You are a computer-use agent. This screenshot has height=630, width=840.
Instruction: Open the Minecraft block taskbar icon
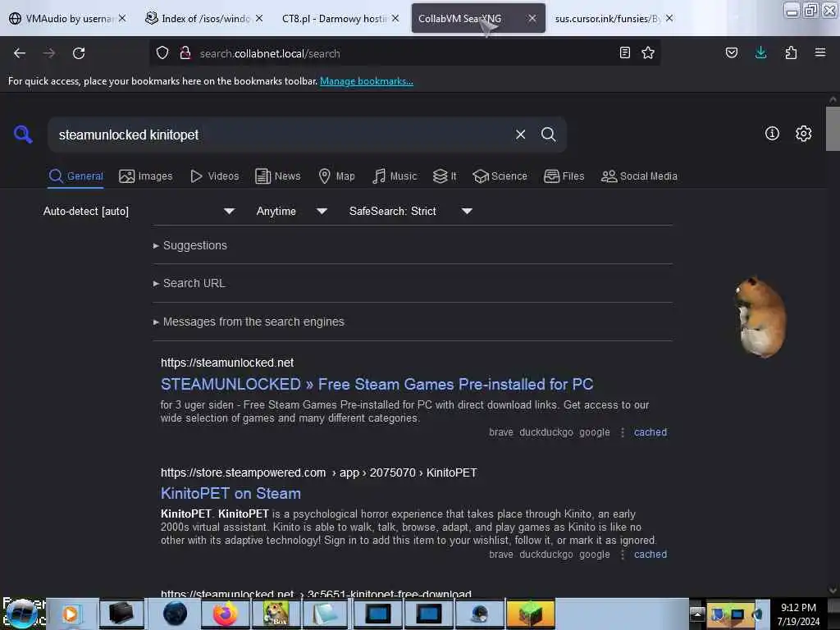(x=530, y=614)
